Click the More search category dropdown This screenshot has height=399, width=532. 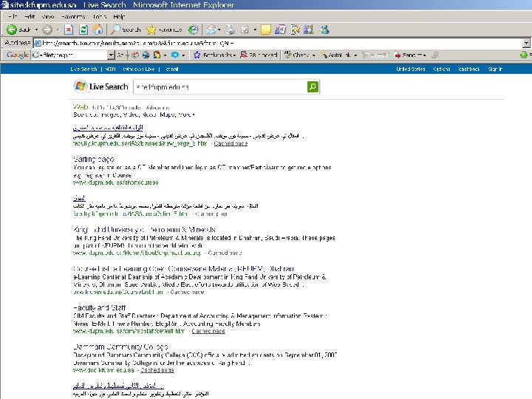(186, 115)
